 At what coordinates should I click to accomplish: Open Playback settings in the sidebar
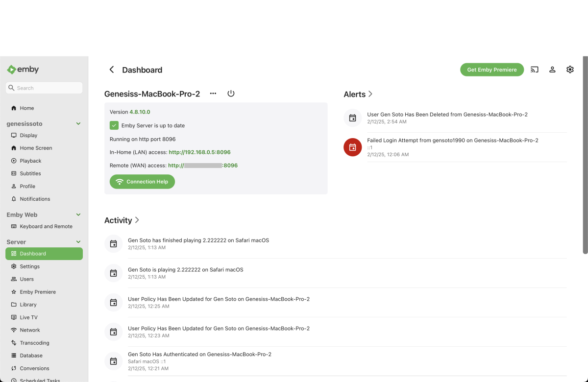pyautogui.click(x=44, y=161)
